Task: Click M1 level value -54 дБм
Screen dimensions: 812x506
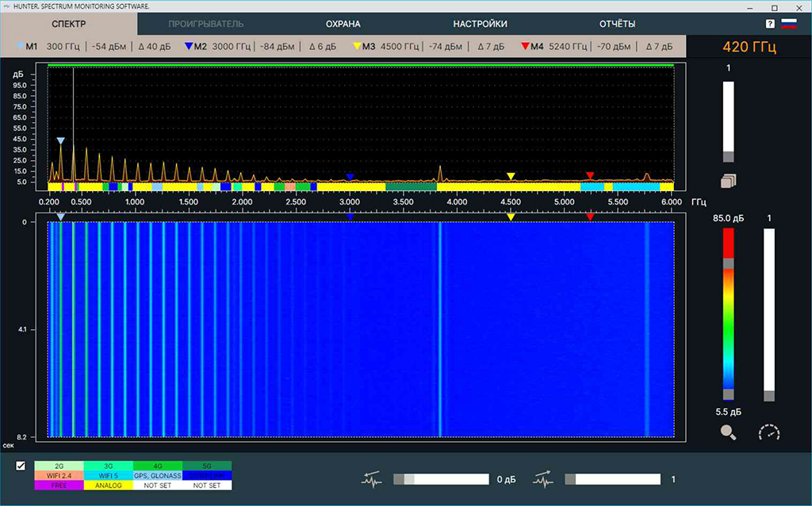Action: point(109,47)
